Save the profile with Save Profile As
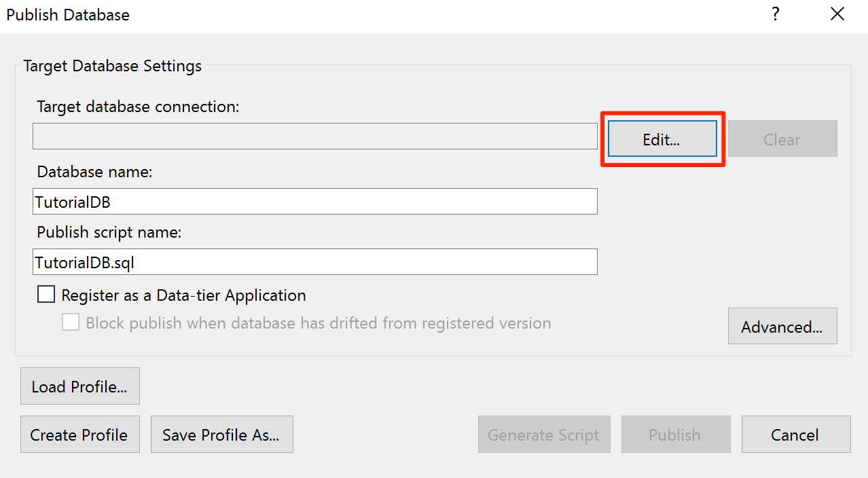This screenshot has width=868, height=478. tap(221, 434)
